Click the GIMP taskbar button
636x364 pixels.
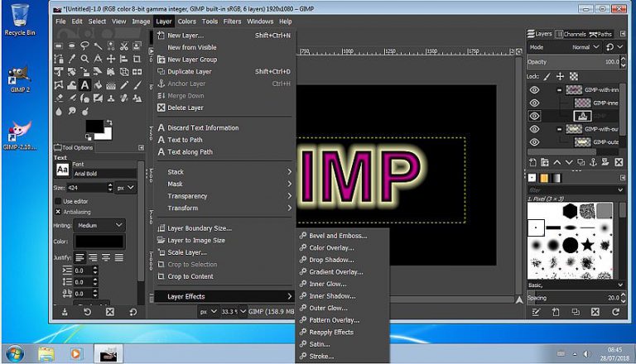(x=108, y=353)
